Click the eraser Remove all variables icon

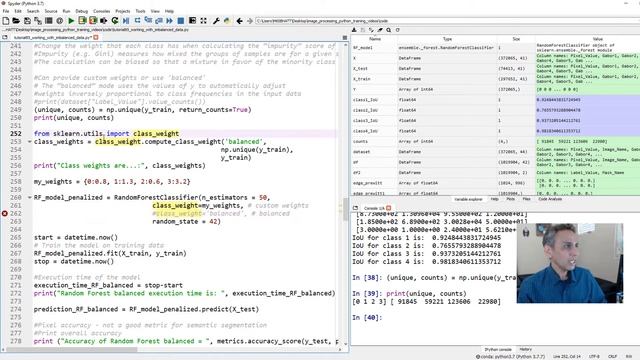[x=380, y=30]
